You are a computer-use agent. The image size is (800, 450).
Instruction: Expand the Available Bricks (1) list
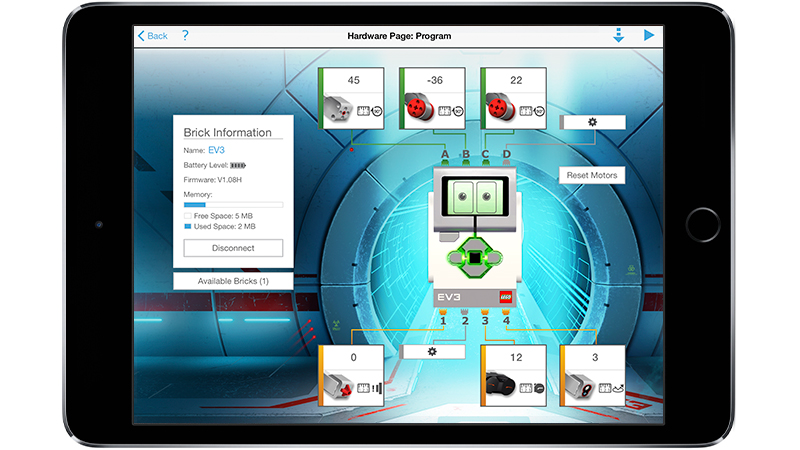(x=233, y=281)
